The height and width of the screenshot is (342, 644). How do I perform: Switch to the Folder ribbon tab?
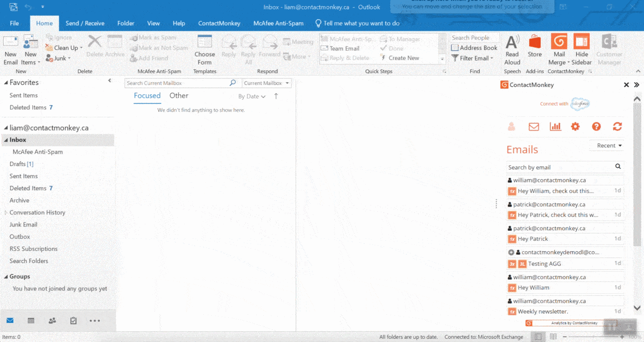tap(126, 23)
